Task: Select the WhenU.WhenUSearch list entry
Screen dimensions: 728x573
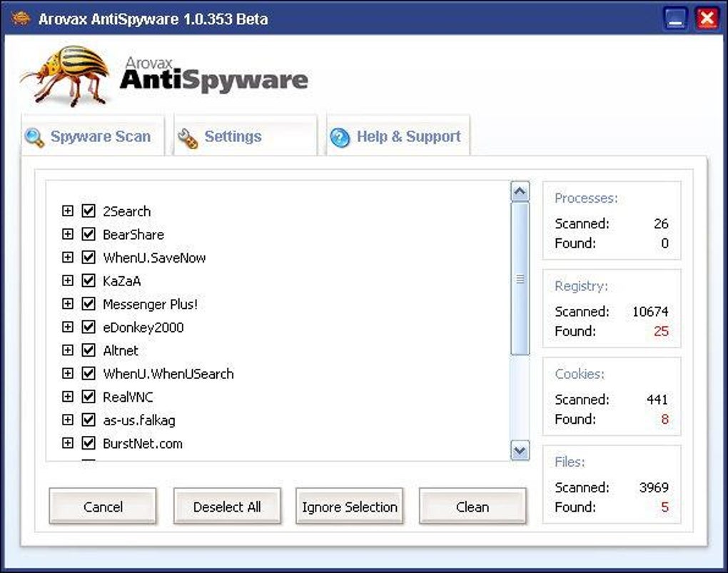Action: 168,374
